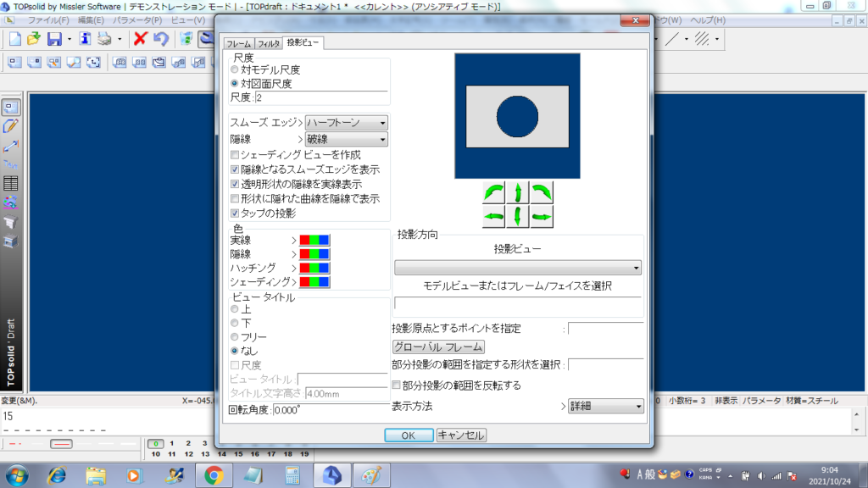The width and height of the screenshot is (868, 488).
Task: Rotate view counterclockwise with top-left green arrow
Action: point(493,193)
